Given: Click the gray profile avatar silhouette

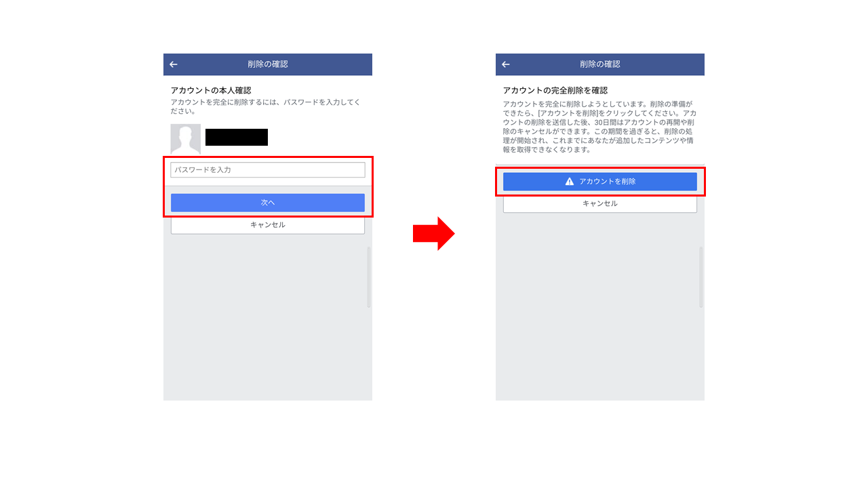Looking at the screenshot, I should point(185,139).
